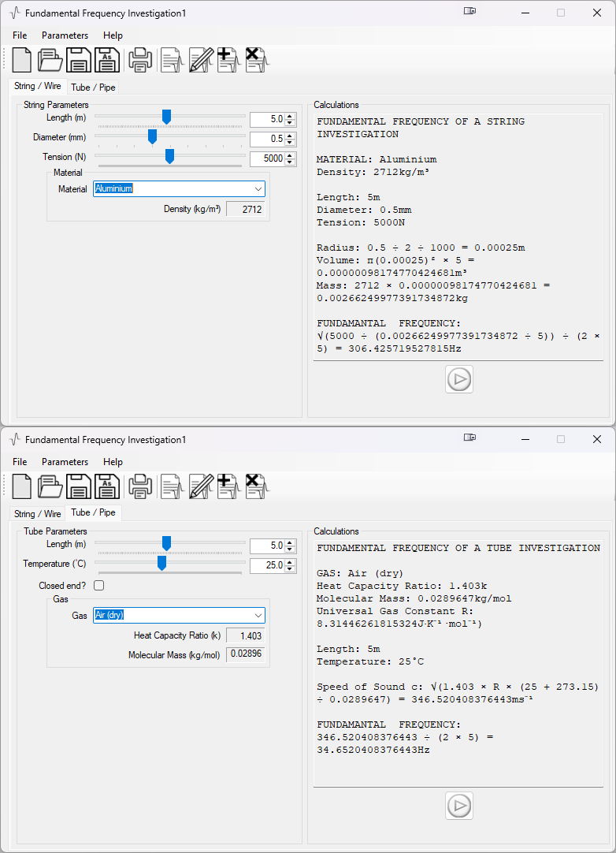616x853 pixels.
Task: Click Open folder icon in top window
Action: 50,60
